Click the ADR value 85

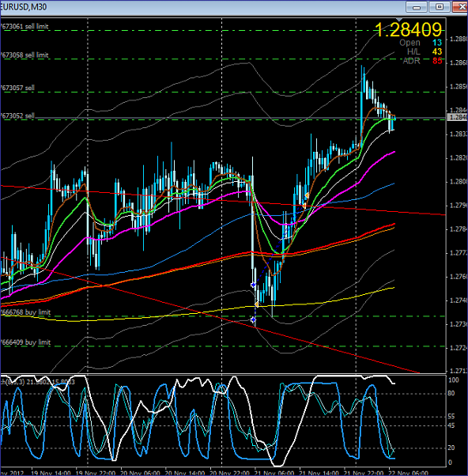pyautogui.click(x=437, y=61)
